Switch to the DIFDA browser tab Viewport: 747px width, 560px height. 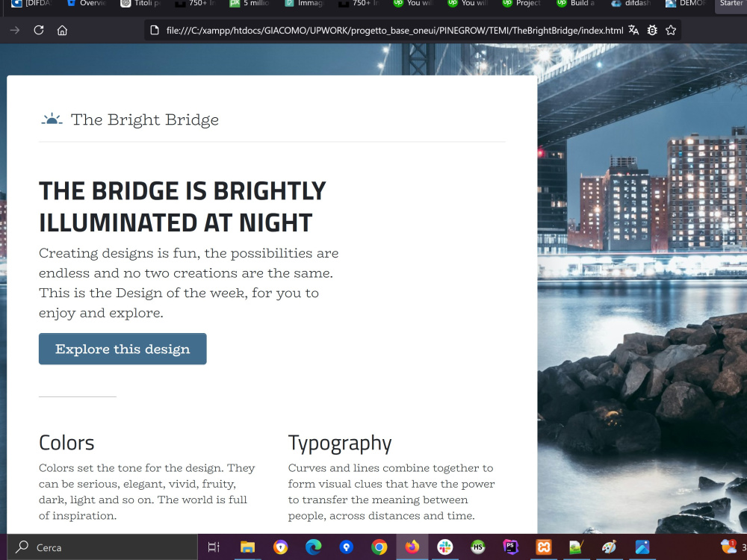coord(31,4)
